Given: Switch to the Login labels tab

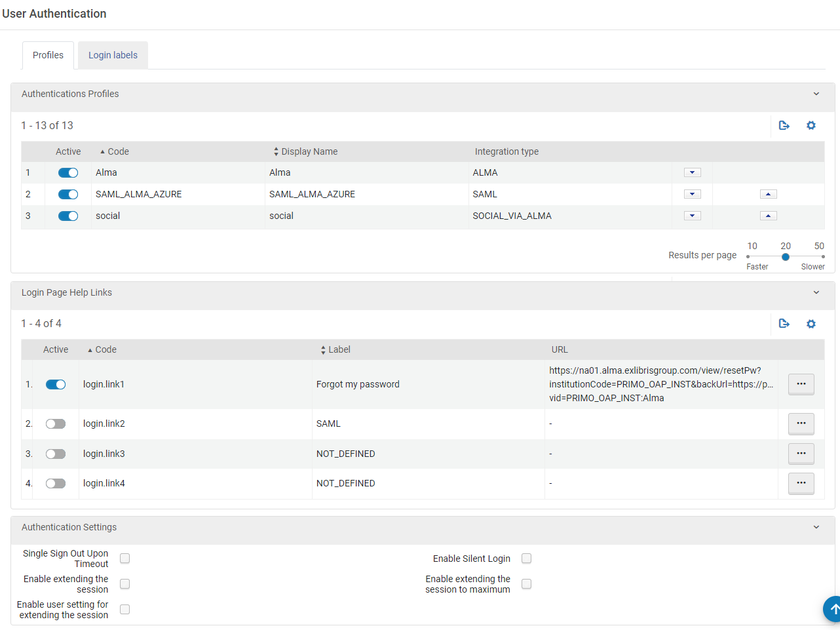Looking at the screenshot, I should [x=113, y=55].
